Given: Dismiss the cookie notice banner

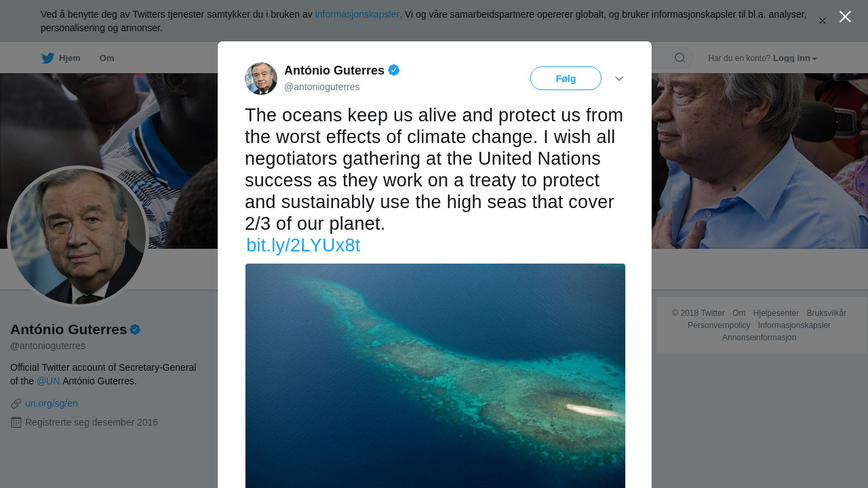Looking at the screenshot, I should tap(822, 21).
